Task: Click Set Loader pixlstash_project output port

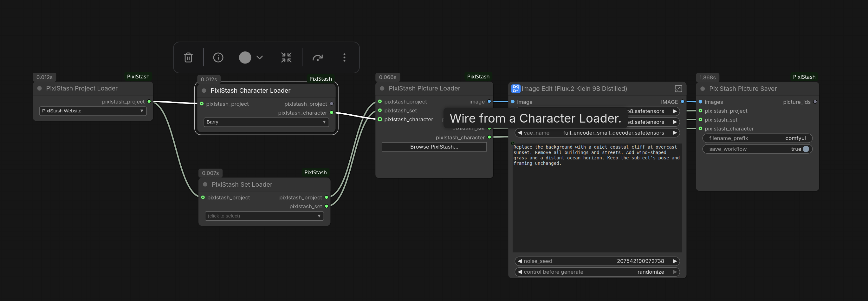Action: (x=326, y=197)
